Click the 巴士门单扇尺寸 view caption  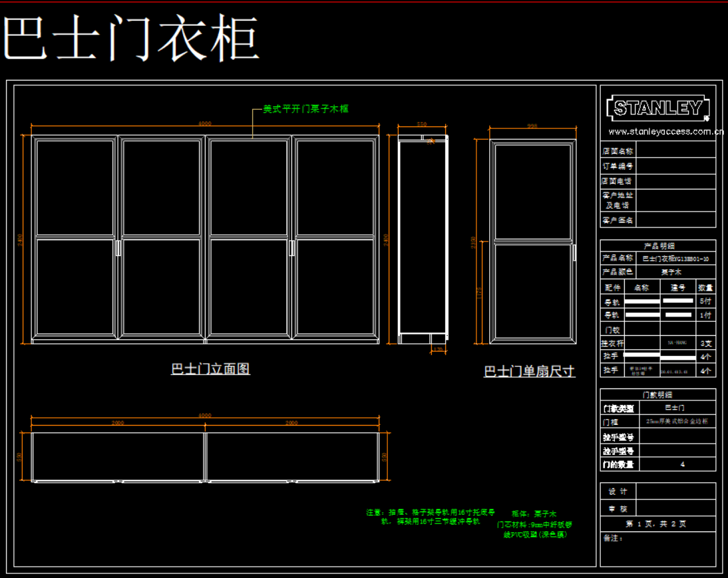tap(529, 371)
